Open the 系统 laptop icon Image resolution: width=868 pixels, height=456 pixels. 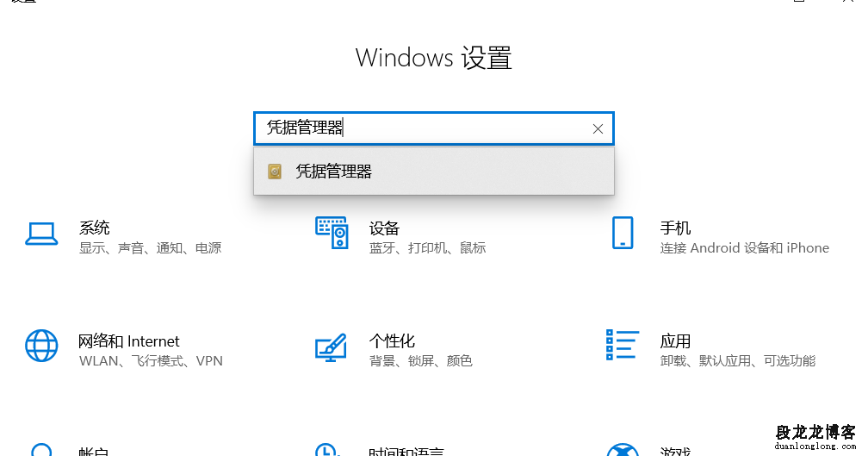[x=41, y=234]
